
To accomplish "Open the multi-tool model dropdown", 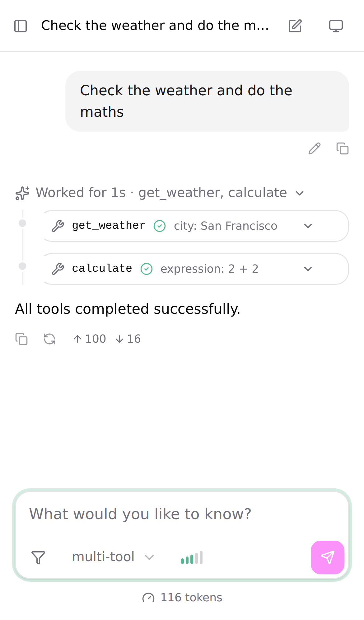I will [113, 557].
